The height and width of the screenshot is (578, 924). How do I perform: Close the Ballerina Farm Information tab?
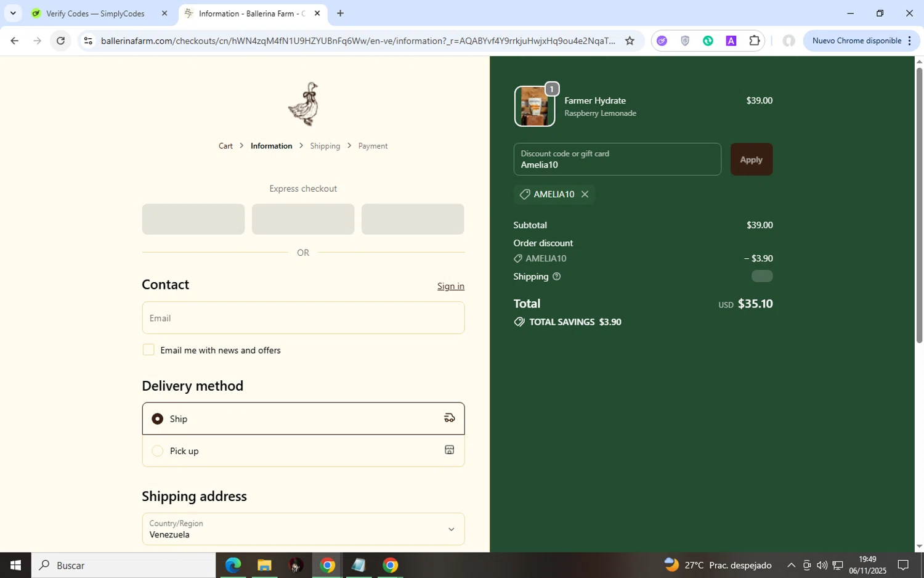point(317,13)
